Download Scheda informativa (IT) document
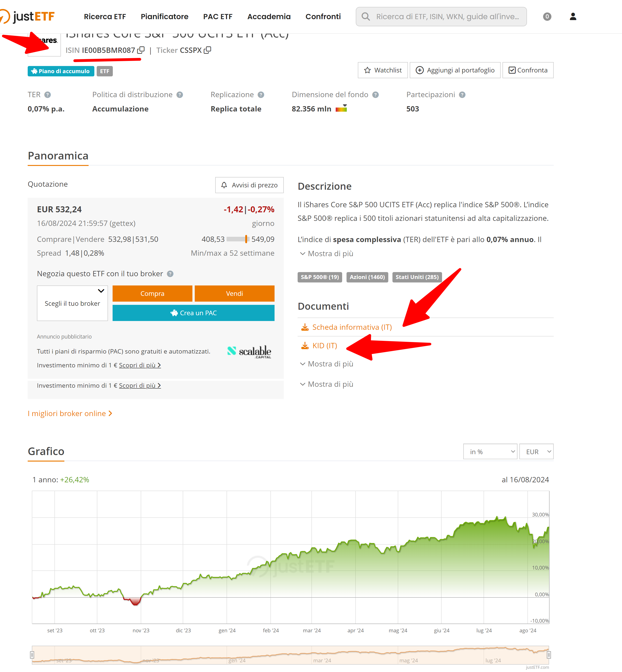Image resolution: width=622 pixels, height=672 pixels. click(x=352, y=327)
